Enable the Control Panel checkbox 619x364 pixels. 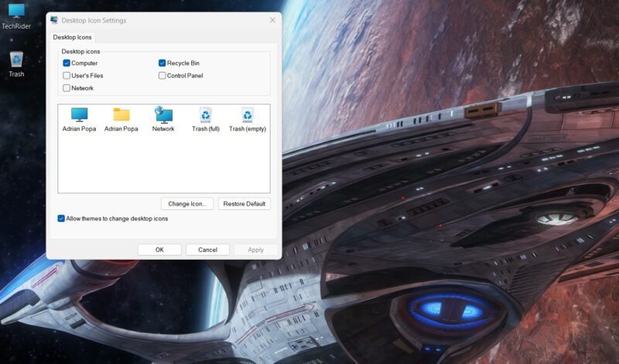pos(162,75)
